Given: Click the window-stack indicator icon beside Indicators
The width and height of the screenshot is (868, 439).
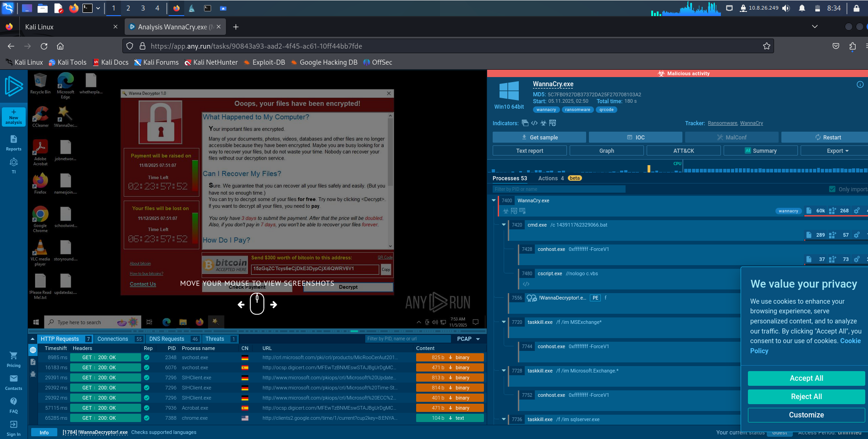Looking at the screenshot, I should coord(525,123).
